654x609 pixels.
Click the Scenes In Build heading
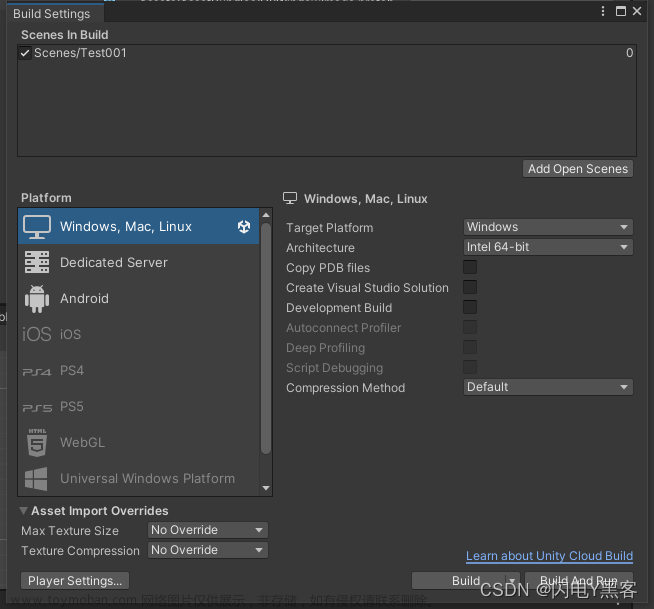pos(65,35)
